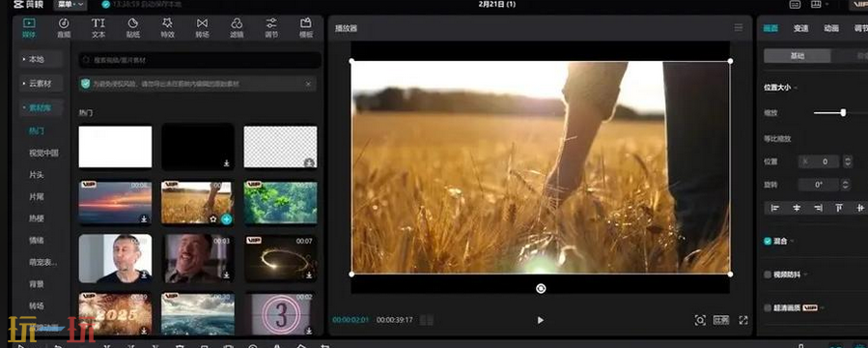Select the 基础 basic sub-tab
The height and width of the screenshot is (348, 868).
click(x=798, y=56)
